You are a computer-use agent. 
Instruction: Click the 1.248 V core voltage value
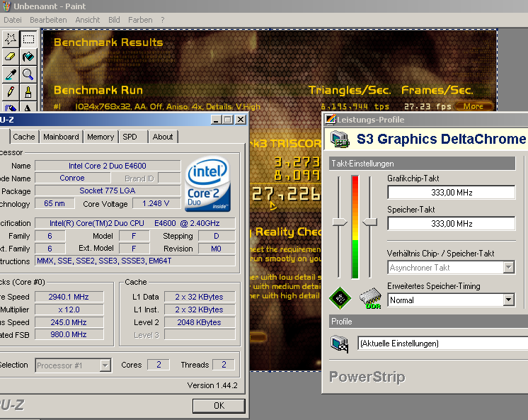[156, 203]
